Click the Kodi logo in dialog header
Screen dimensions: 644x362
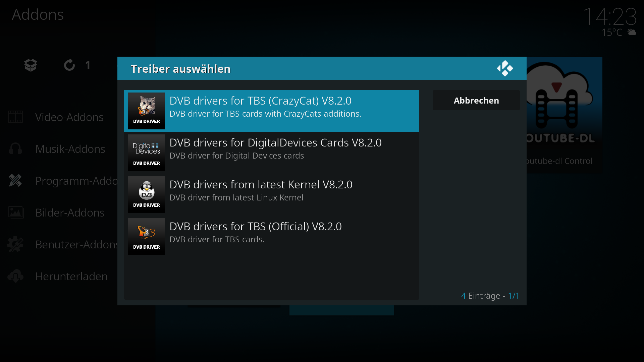click(x=505, y=68)
